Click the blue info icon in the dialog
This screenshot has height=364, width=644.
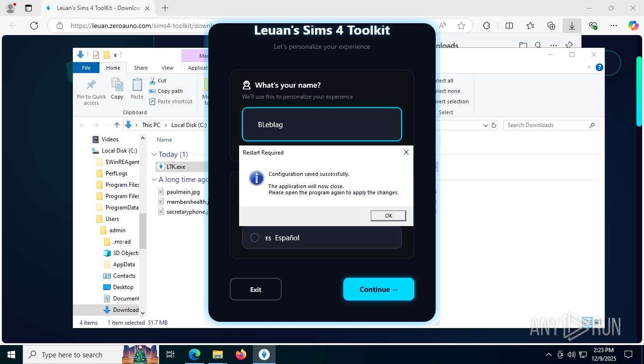click(256, 178)
